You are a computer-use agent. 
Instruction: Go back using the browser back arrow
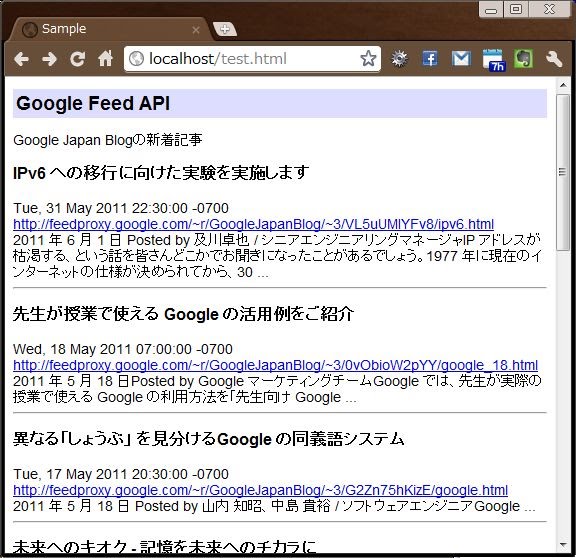coord(21,59)
